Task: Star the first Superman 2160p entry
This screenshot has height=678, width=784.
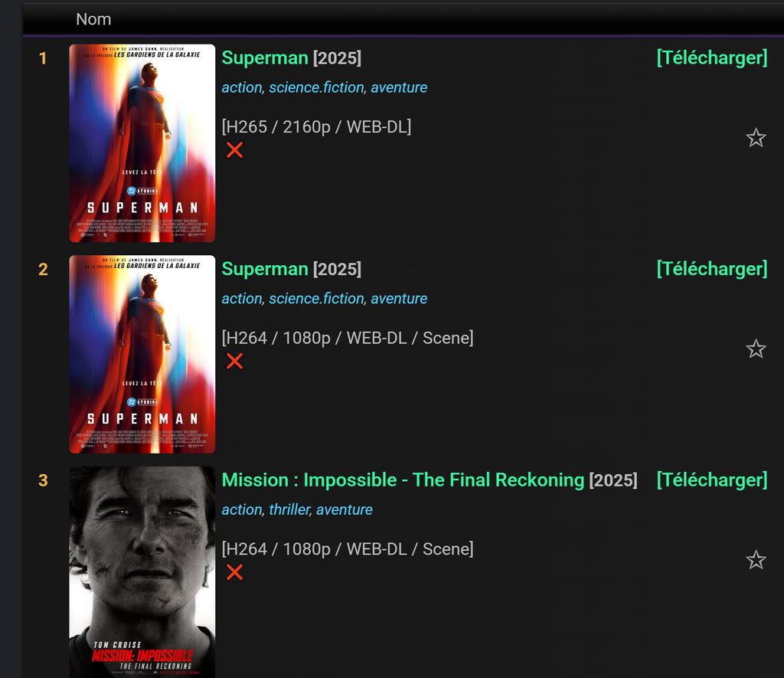Action: coord(756,138)
